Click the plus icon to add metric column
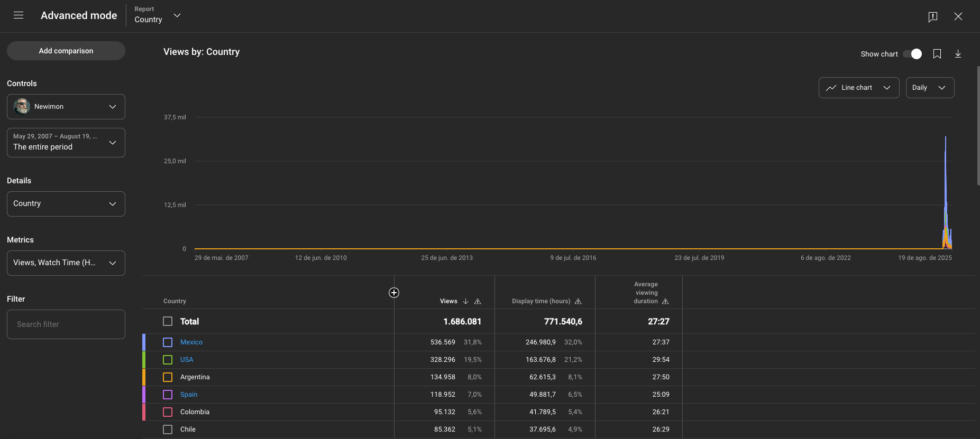This screenshot has height=439, width=980. pos(394,293)
